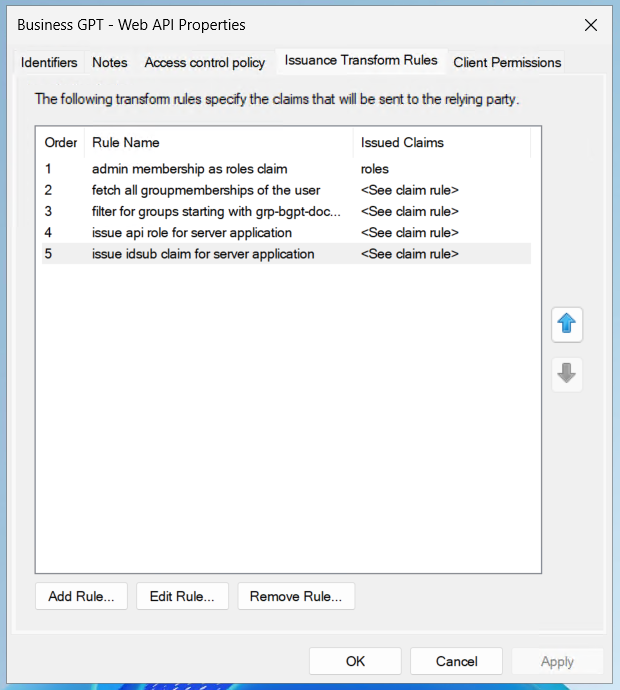The height and width of the screenshot is (690, 620).
Task: Click the Add Rule... button
Action: click(x=81, y=596)
